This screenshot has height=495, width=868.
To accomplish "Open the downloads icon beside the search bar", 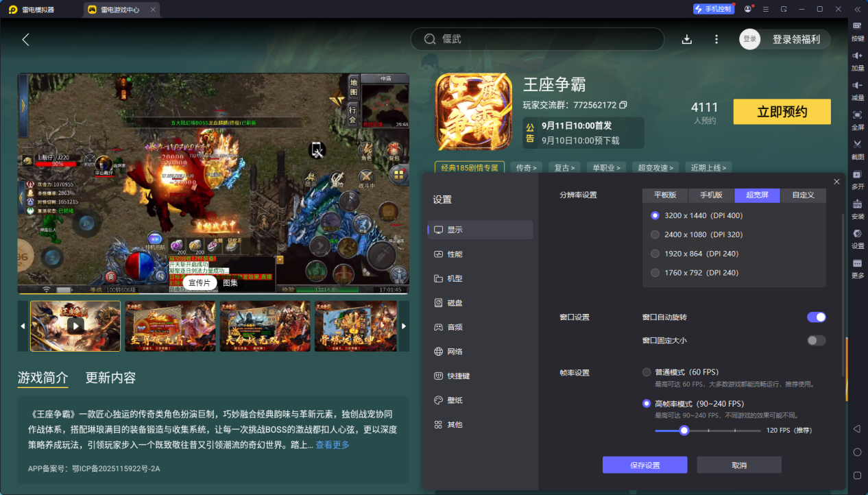I will click(x=687, y=39).
